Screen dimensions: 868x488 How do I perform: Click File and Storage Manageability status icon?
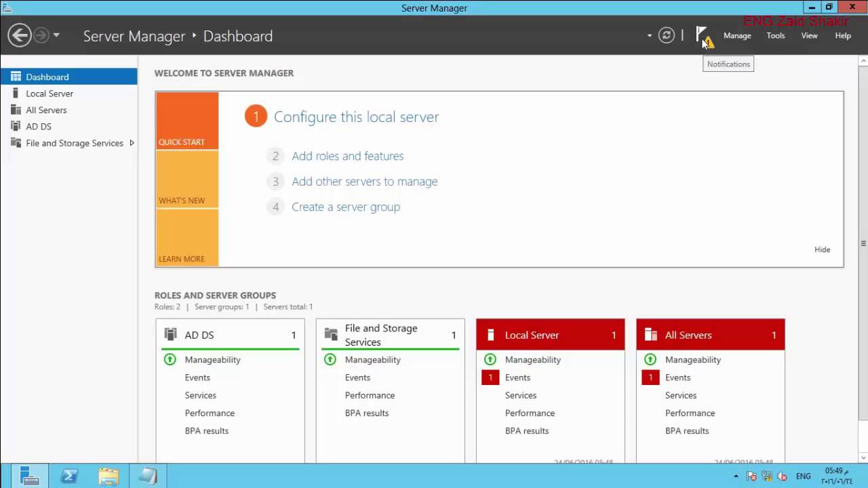pyautogui.click(x=330, y=359)
